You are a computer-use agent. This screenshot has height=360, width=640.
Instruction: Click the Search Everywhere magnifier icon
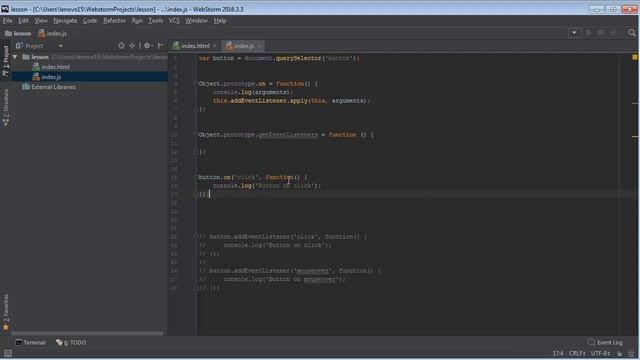tap(632, 33)
